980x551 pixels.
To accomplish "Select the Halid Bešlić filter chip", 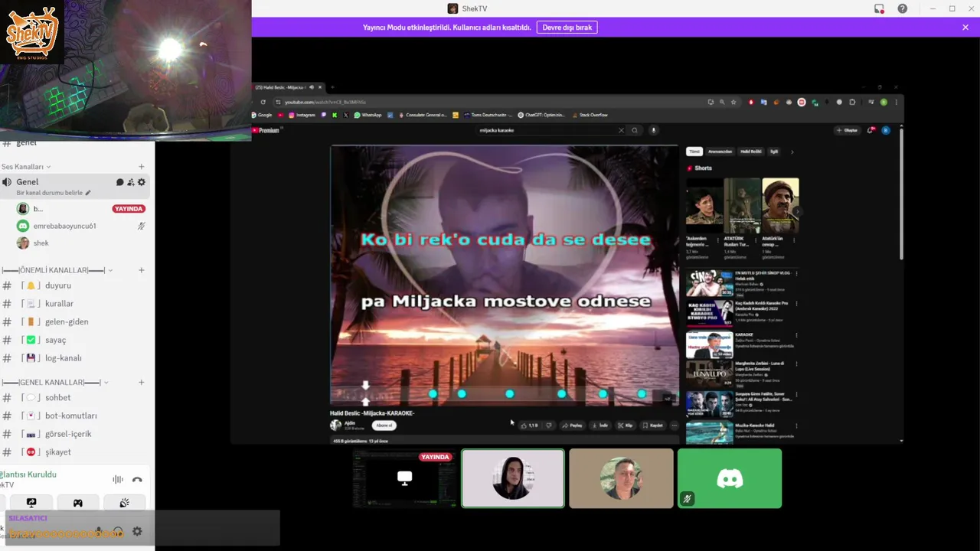I will 751,152.
